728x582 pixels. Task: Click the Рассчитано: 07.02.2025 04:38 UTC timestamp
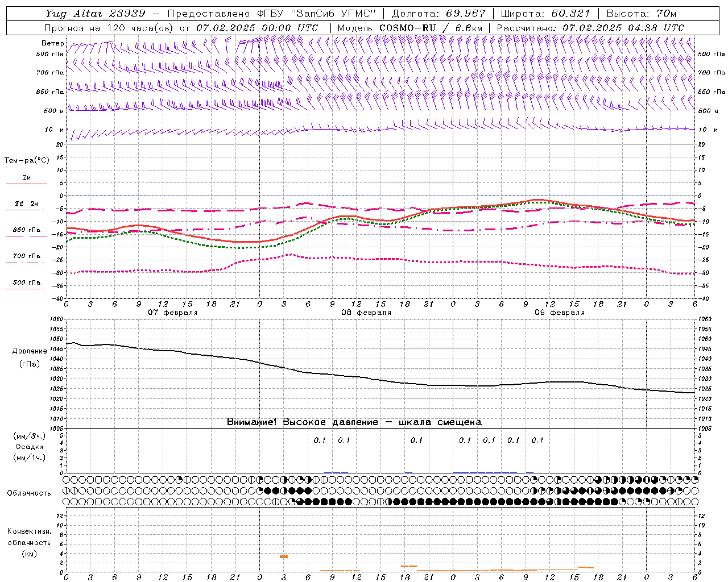click(590, 28)
